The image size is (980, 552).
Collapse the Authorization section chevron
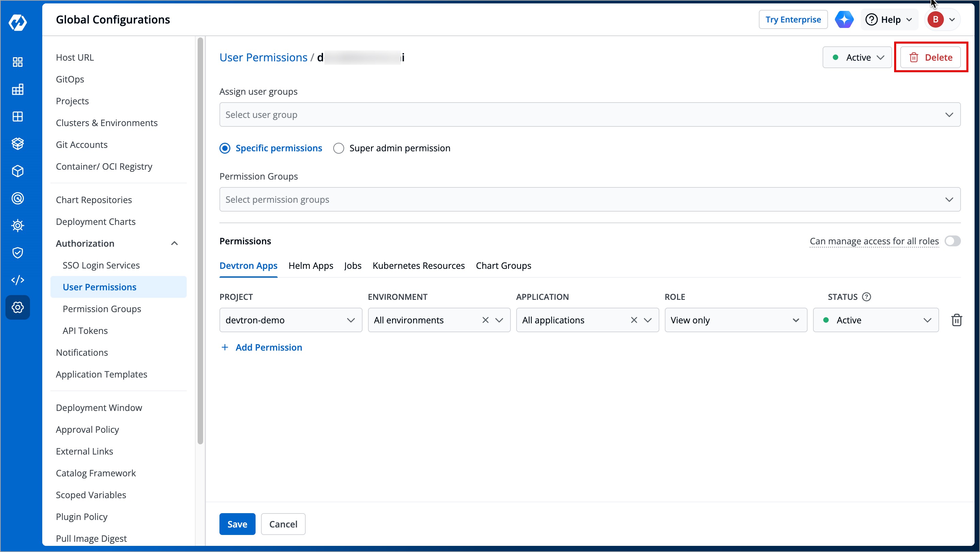tap(174, 243)
